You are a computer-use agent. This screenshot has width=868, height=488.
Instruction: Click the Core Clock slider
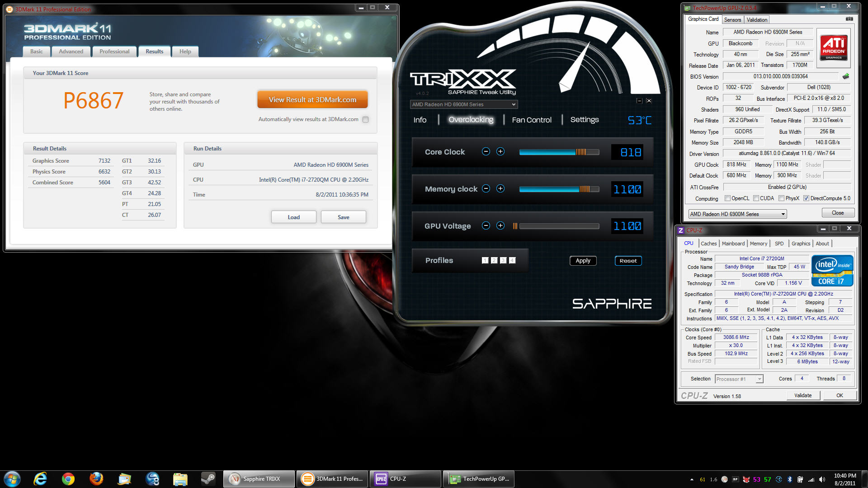(x=559, y=152)
